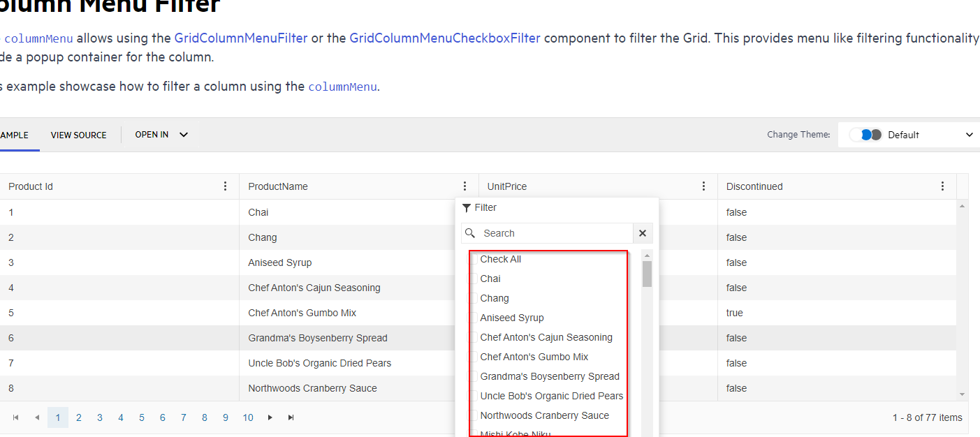Toggle the Change Theme switch
980x437 pixels.
[866, 135]
